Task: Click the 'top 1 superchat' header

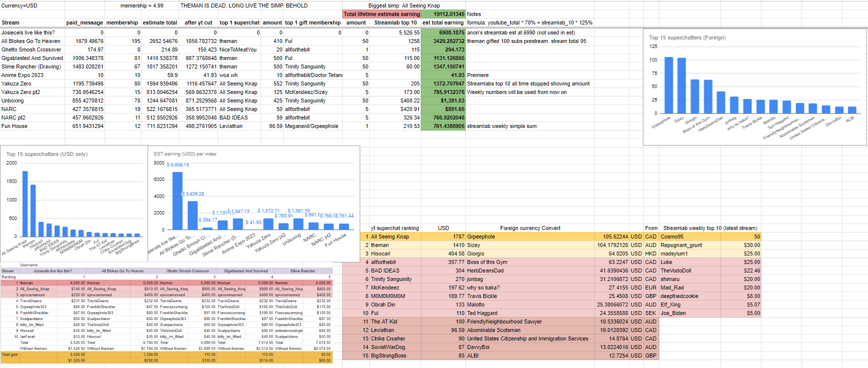Action: [240, 22]
